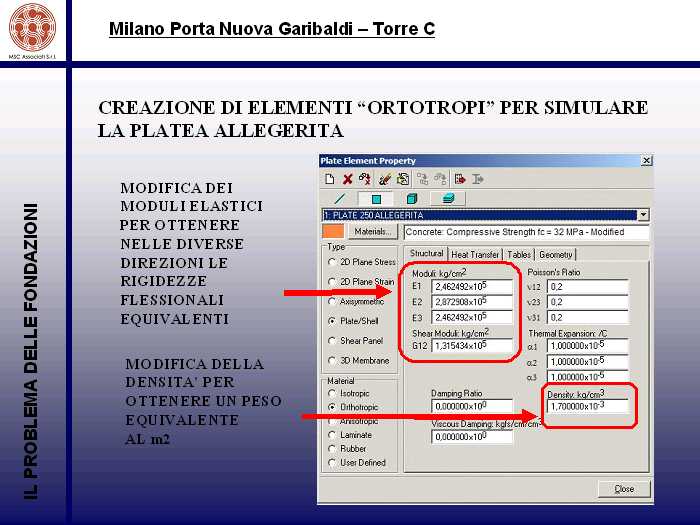Screen dimensions: 700x525
Task: Switch to the Heat Transfer tab
Action: (475, 254)
